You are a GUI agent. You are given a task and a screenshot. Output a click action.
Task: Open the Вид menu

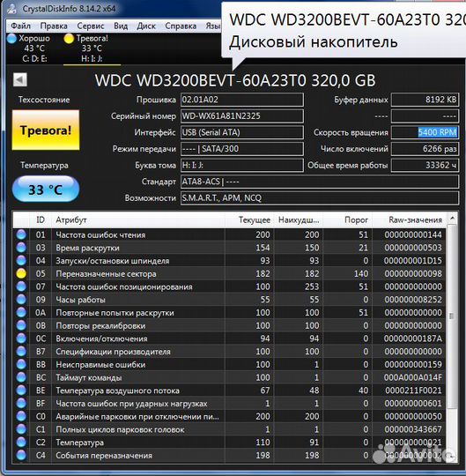(x=121, y=26)
